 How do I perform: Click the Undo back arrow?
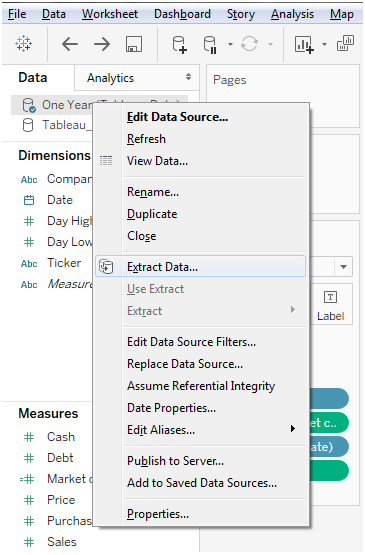(70, 44)
